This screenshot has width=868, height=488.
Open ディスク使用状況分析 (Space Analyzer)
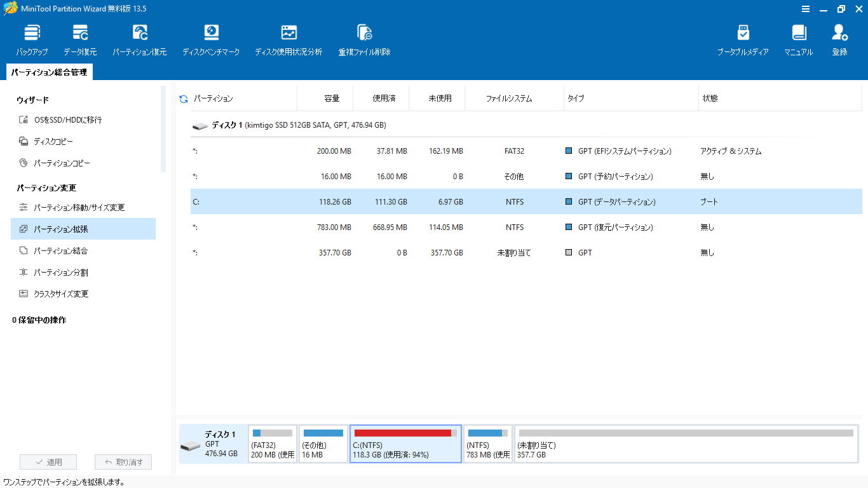(288, 40)
